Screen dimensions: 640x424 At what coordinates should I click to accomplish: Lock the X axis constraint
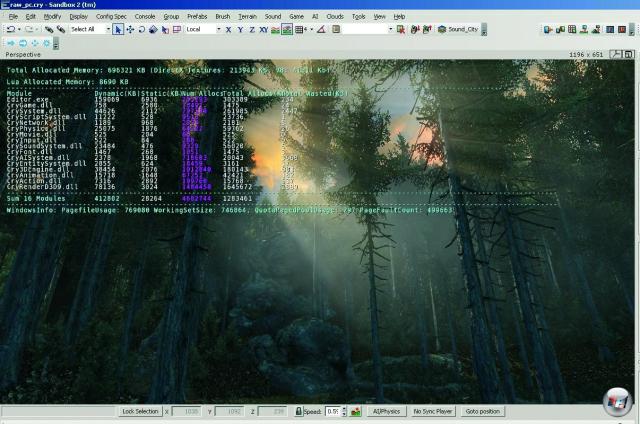click(x=228, y=29)
